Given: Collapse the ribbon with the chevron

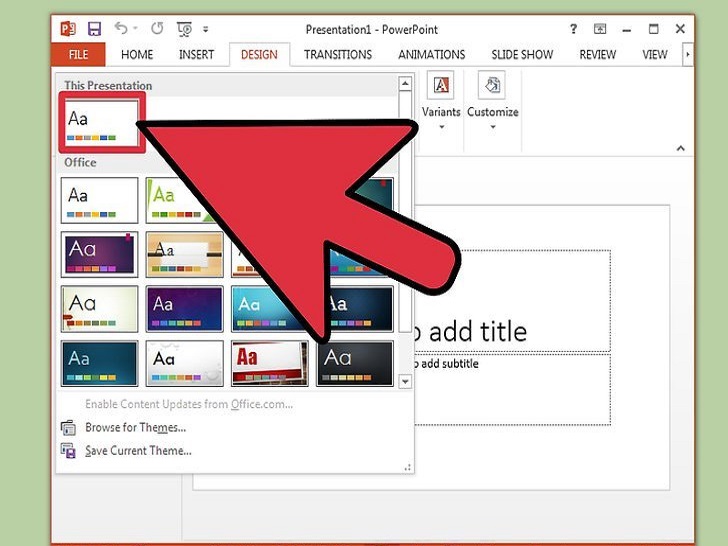Looking at the screenshot, I should pyautogui.click(x=681, y=148).
